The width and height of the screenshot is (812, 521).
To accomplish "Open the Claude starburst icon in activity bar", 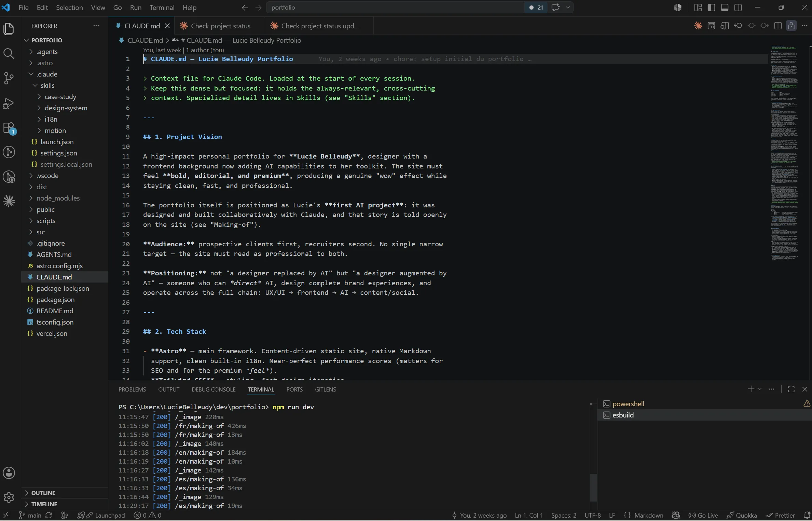I will 9,201.
